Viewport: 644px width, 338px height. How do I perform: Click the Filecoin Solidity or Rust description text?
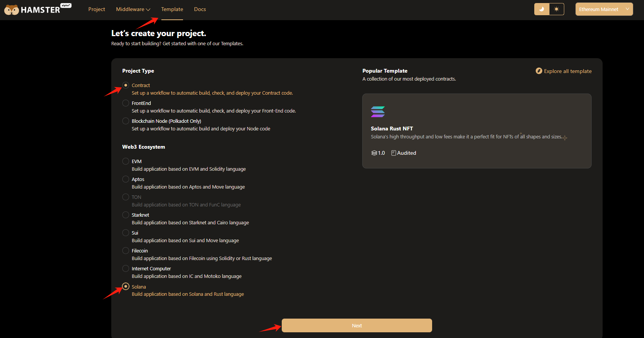coord(202,258)
